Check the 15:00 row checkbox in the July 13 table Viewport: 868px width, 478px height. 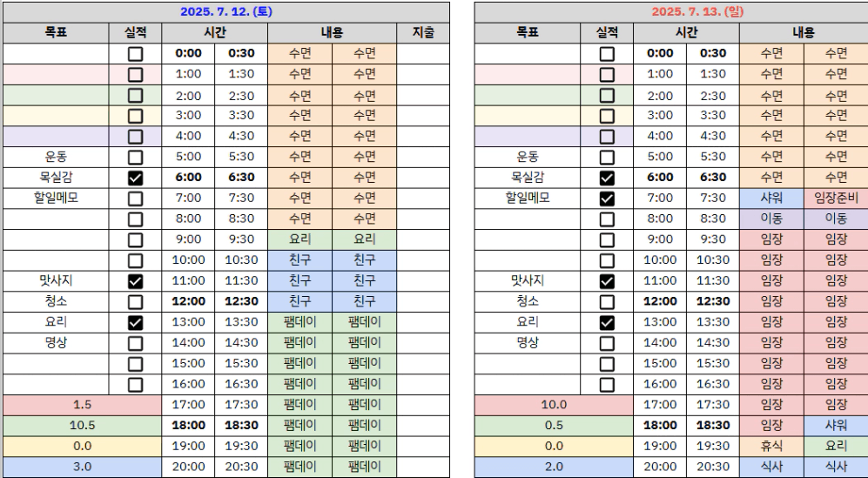(x=607, y=364)
